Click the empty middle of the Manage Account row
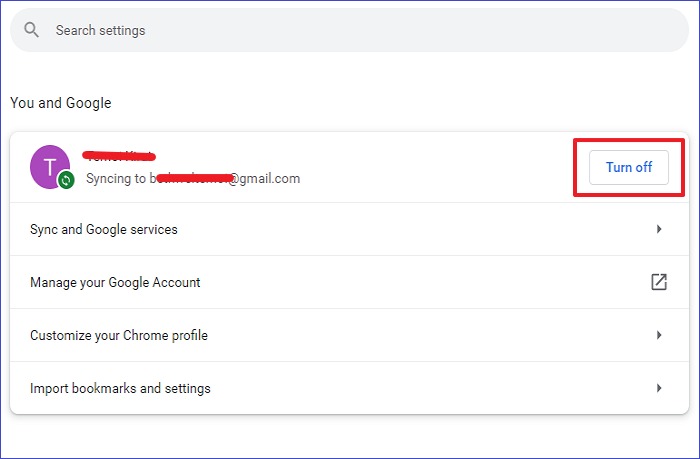This screenshot has height=459, width=700. pyautogui.click(x=420, y=282)
